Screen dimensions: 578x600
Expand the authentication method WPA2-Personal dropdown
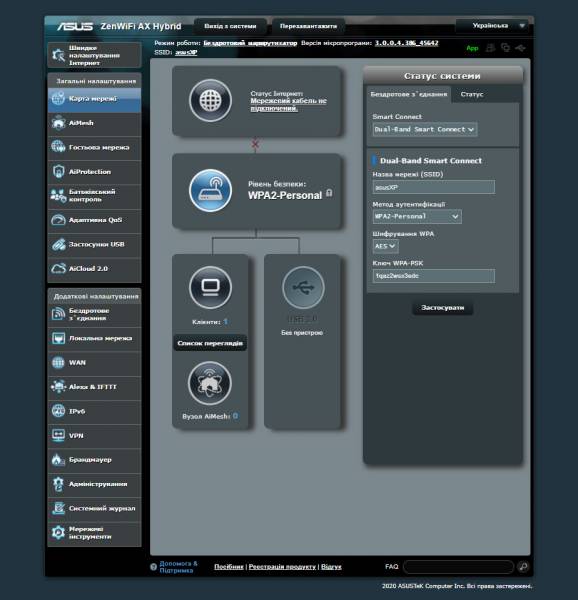point(417,217)
